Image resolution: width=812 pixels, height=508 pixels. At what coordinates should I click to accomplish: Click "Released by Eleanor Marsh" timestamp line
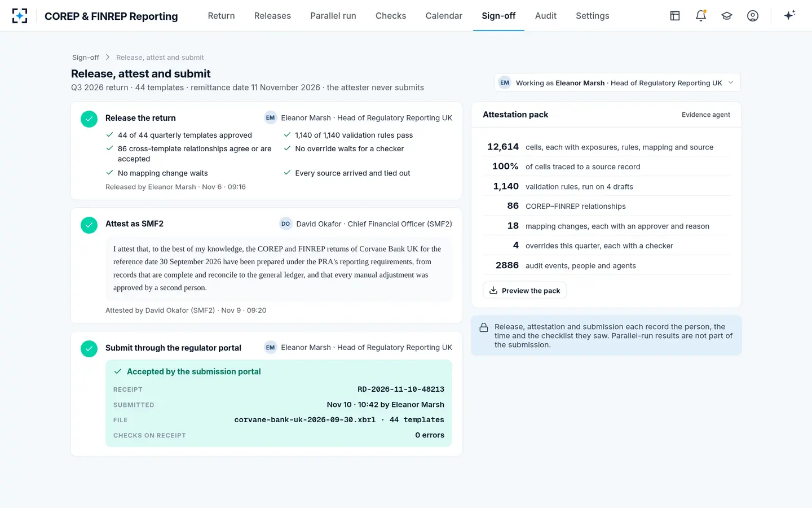(x=175, y=187)
